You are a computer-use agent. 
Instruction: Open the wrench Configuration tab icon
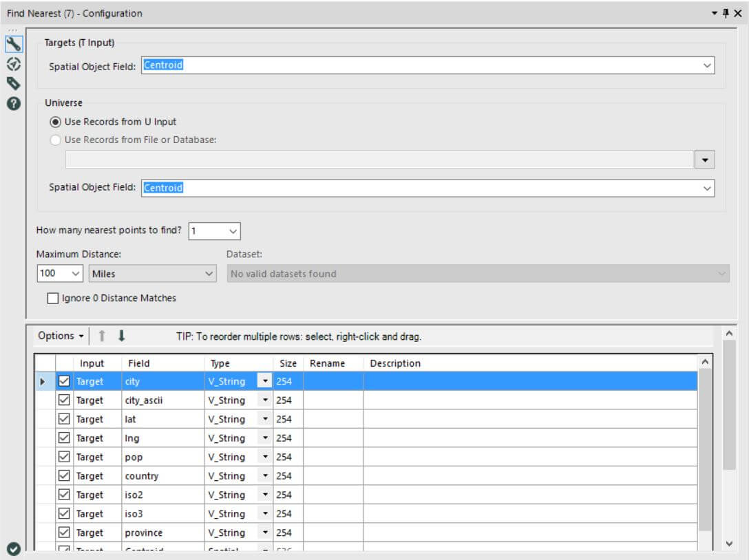13,45
